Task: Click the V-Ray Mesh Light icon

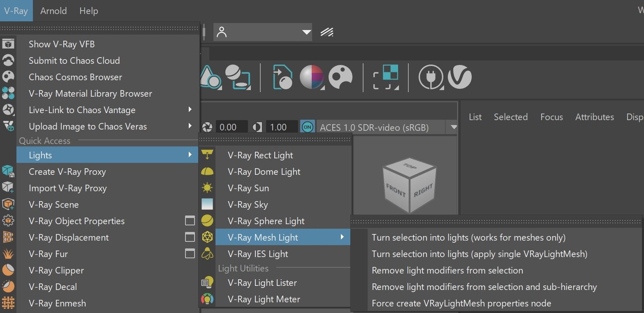Action: [207, 237]
